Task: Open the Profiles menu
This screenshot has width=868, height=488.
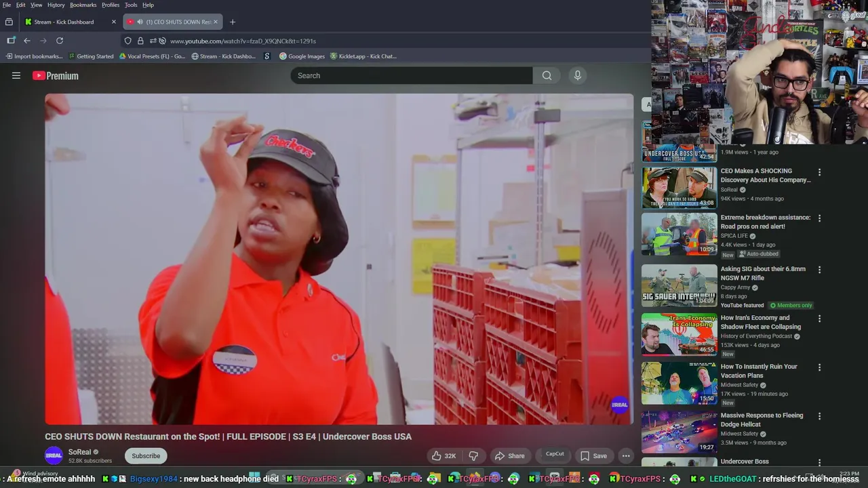Action: pos(111,5)
